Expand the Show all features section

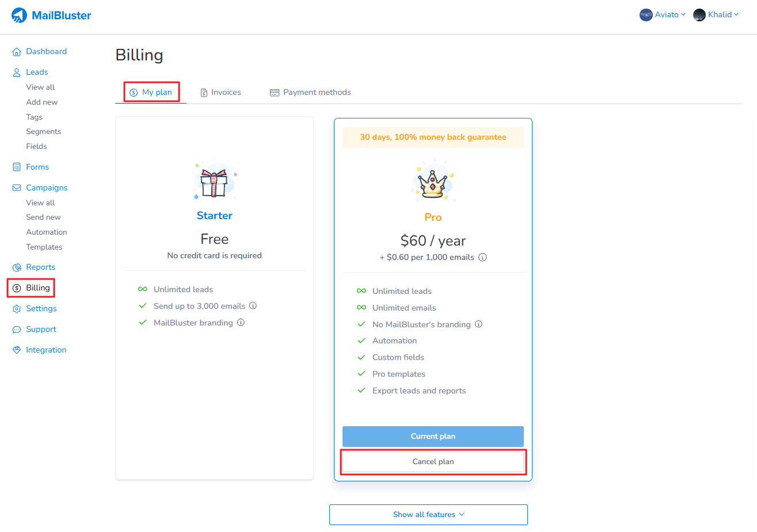428,515
